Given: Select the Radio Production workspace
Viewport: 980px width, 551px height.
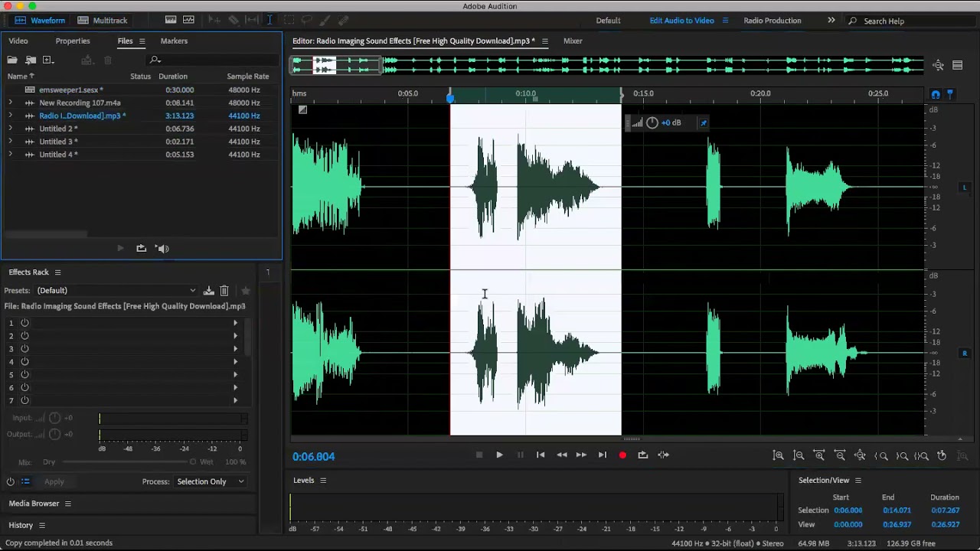Looking at the screenshot, I should [x=773, y=21].
